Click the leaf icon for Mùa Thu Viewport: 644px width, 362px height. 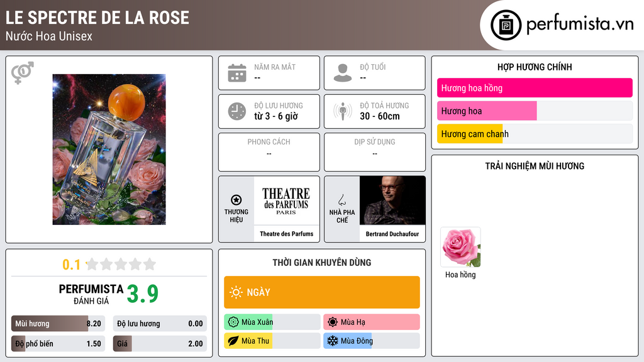click(233, 341)
